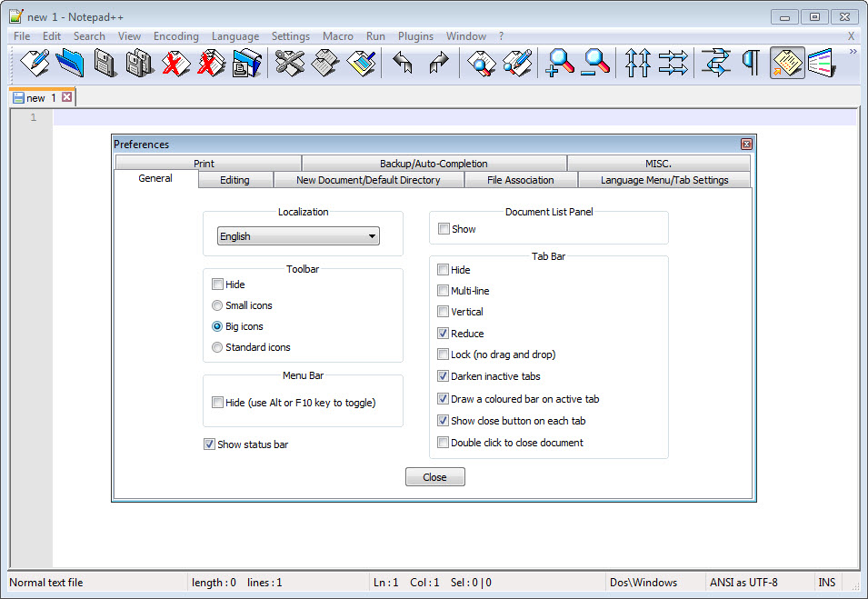Viewport: 868px width, 599px height.
Task: Toggle Draw a coloured bar on active tab
Action: 443,399
